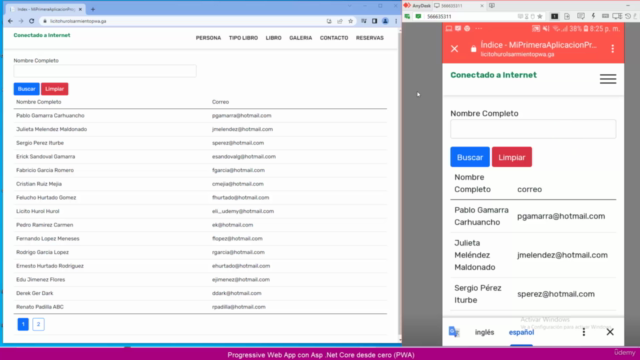Click email eli_udemy@hotmail.com
This screenshot has height=360, width=640.
243,211
